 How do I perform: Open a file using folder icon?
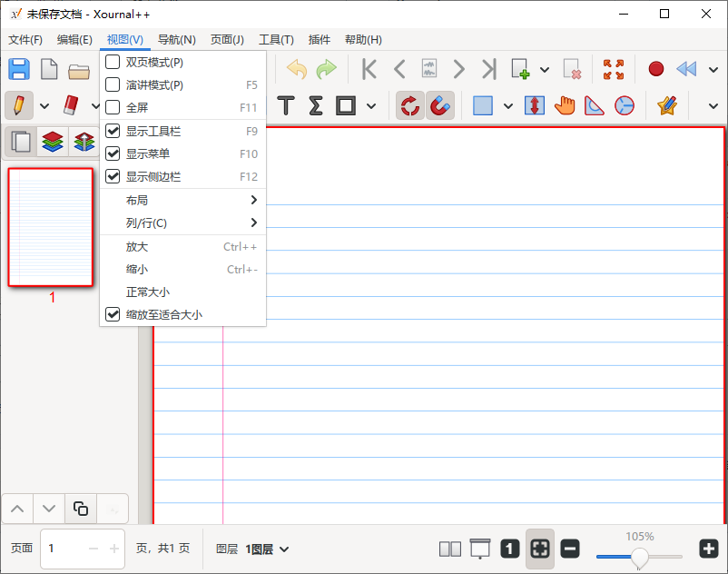click(x=79, y=71)
